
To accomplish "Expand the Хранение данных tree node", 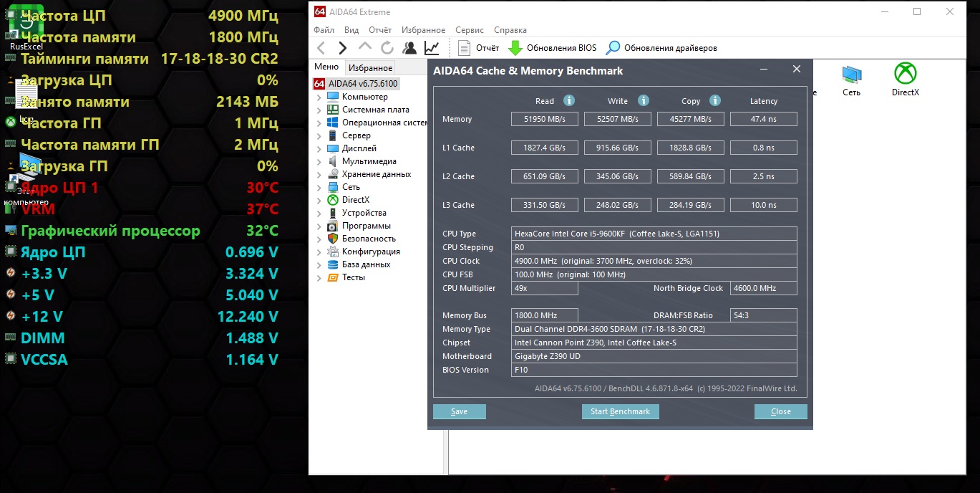I will (319, 174).
